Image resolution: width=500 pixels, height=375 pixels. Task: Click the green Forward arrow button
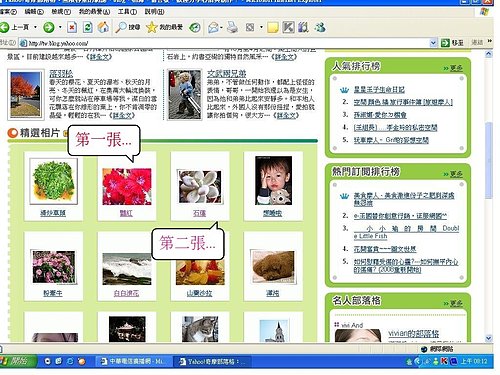(49, 27)
